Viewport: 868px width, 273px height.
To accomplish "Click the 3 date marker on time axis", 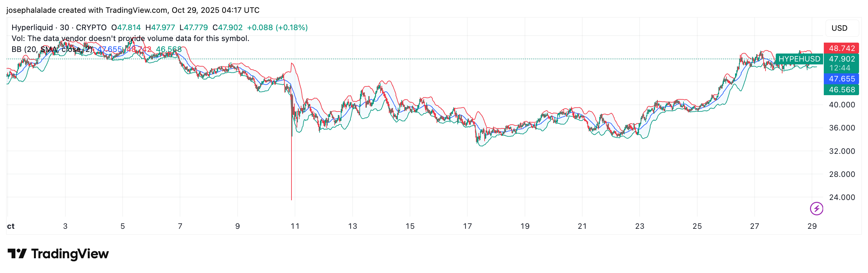I will (x=65, y=226).
